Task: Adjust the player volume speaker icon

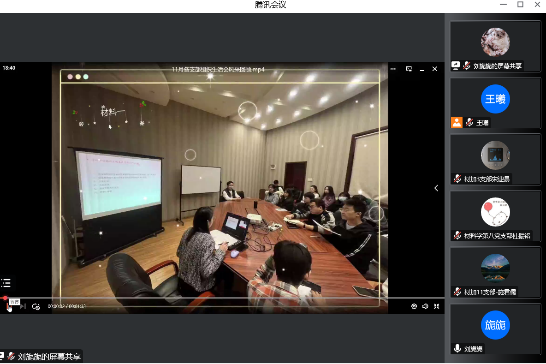Action: pos(425,306)
